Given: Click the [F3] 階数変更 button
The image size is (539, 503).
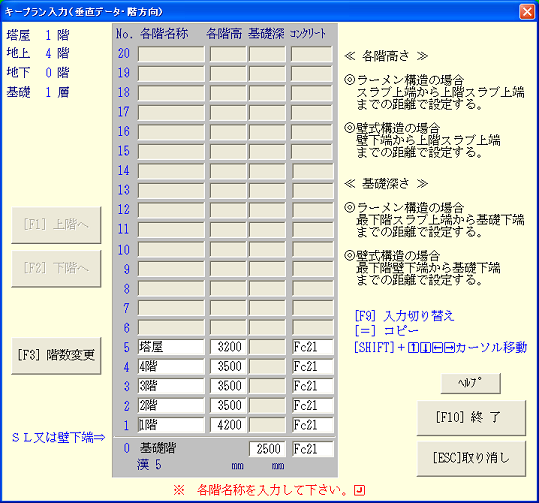Looking at the screenshot, I should pos(56,356).
